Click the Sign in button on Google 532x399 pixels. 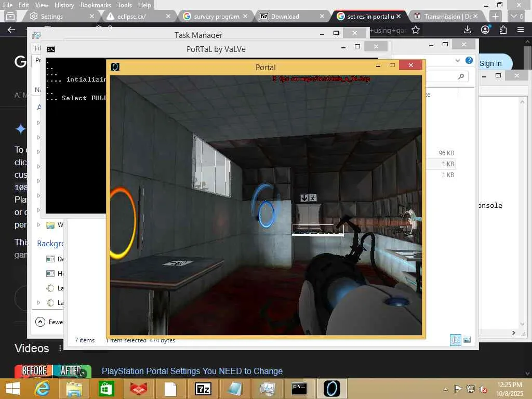[490, 63]
